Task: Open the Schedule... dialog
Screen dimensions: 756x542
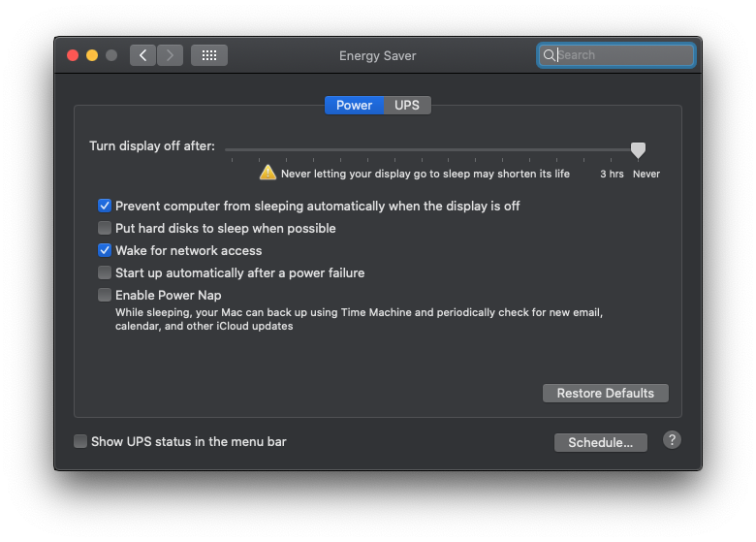Action: click(x=600, y=442)
